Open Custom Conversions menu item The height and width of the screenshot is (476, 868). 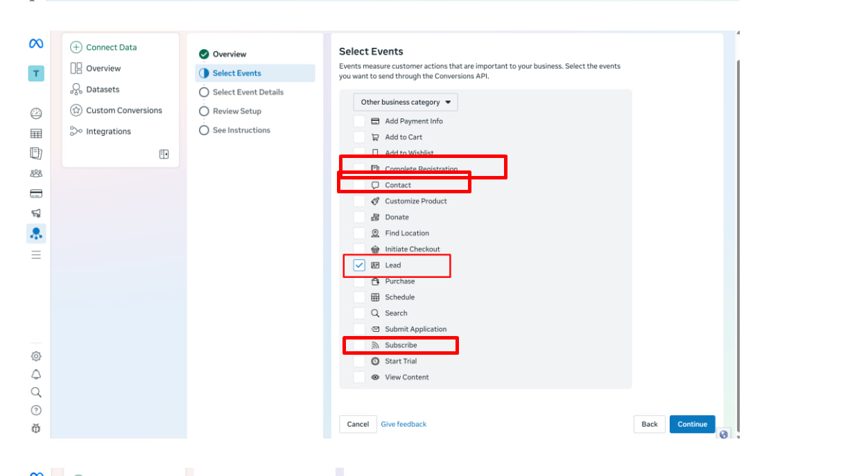pos(123,110)
